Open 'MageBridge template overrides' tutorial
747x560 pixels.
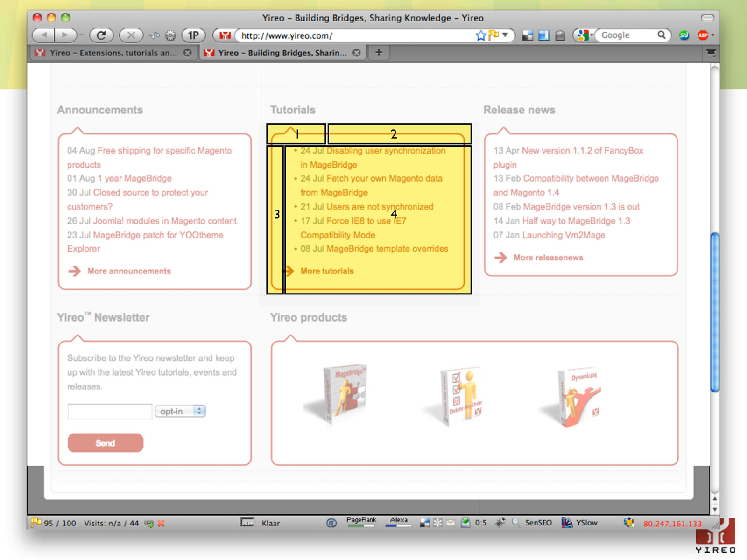click(387, 249)
